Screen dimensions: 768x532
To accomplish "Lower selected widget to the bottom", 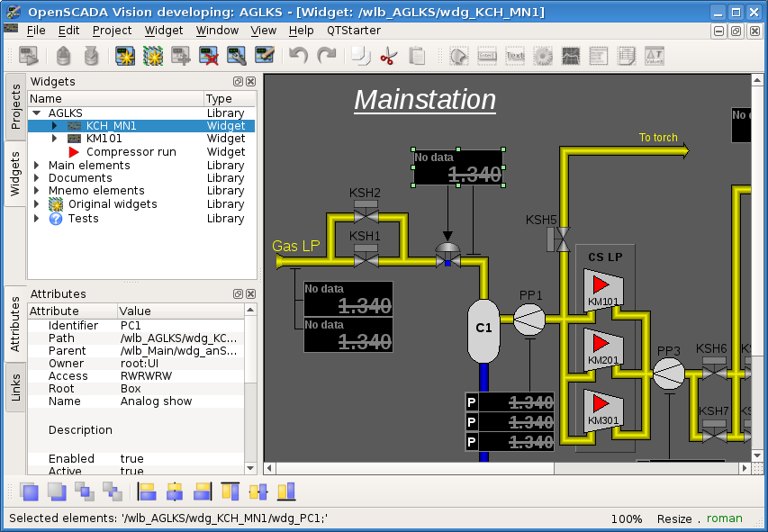I will [57, 491].
